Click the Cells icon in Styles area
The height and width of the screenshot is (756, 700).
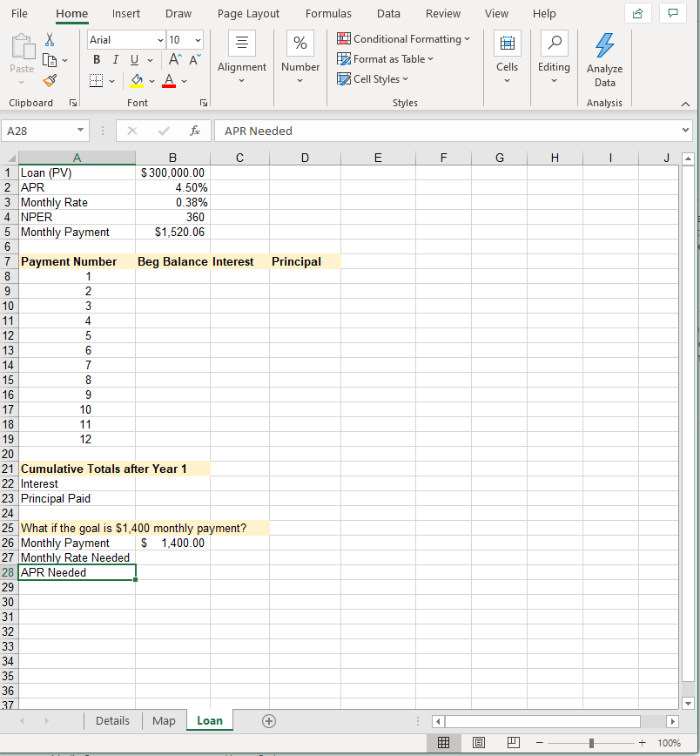[507, 43]
